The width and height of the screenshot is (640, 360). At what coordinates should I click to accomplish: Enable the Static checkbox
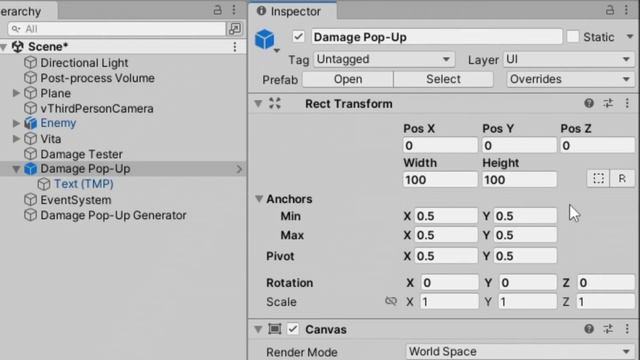[x=573, y=37]
